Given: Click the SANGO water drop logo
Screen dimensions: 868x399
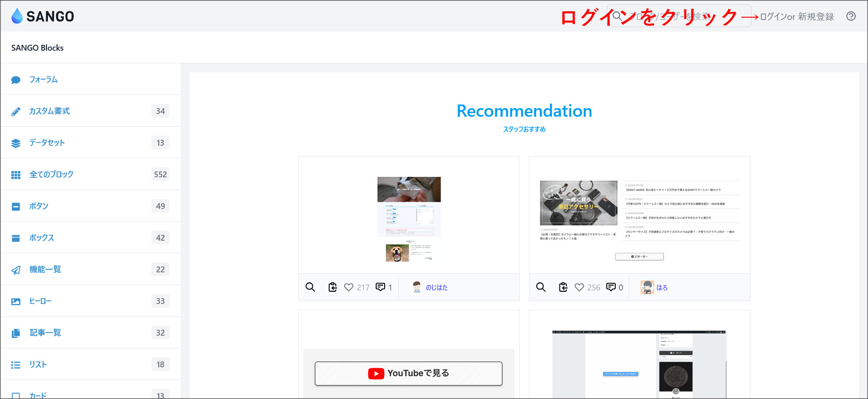Looking at the screenshot, I should (x=17, y=16).
